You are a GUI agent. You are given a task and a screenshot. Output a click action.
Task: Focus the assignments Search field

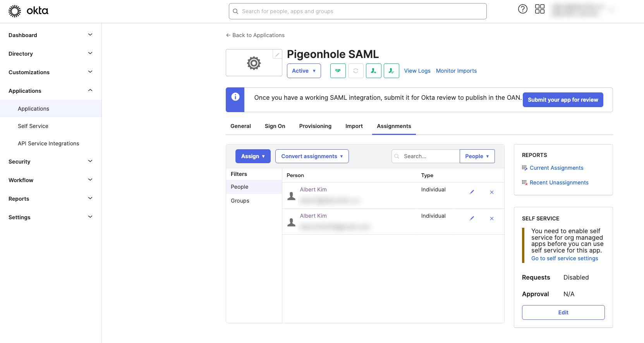(x=426, y=156)
